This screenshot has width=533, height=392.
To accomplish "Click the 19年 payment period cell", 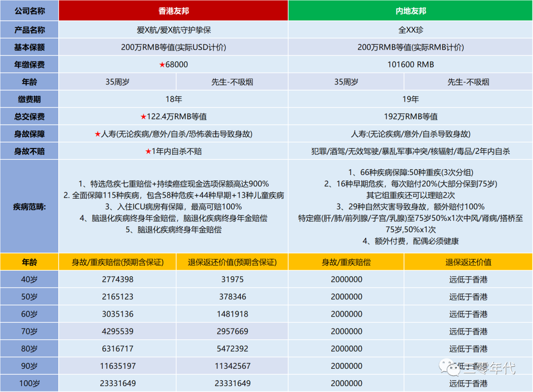I will tap(410, 99).
